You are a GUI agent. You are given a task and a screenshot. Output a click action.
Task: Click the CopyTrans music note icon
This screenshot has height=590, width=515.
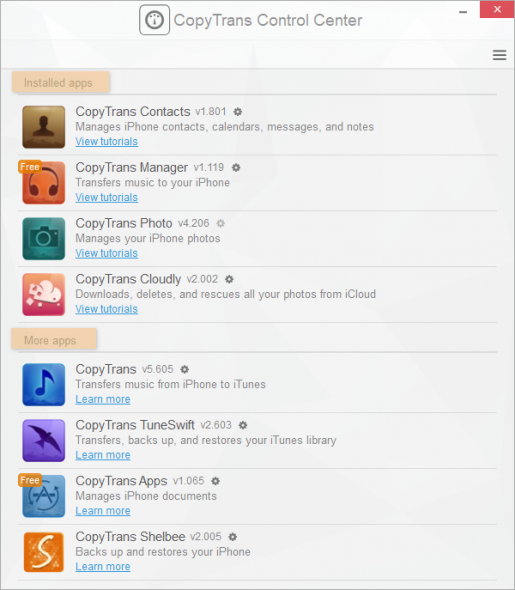click(x=44, y=385)
